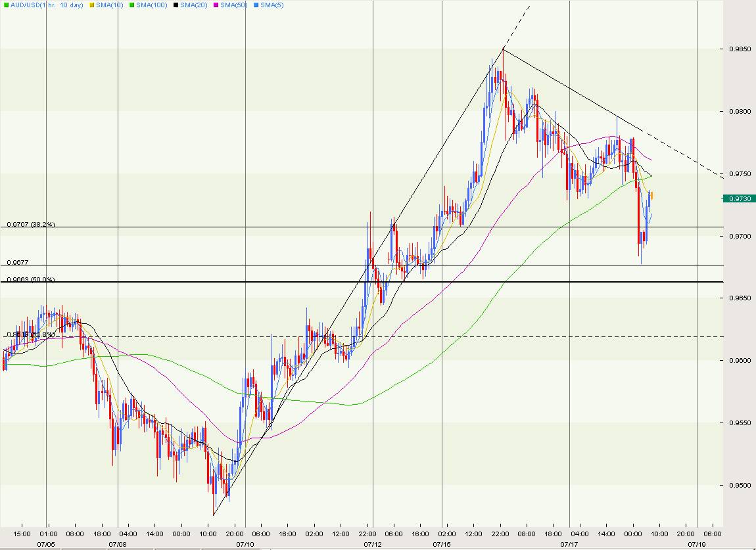The width and height of the screenshot is (756, 550).
Task: Click the 0.9663 (50.0%) Fibonacci level label
Action: click(31, 280)
